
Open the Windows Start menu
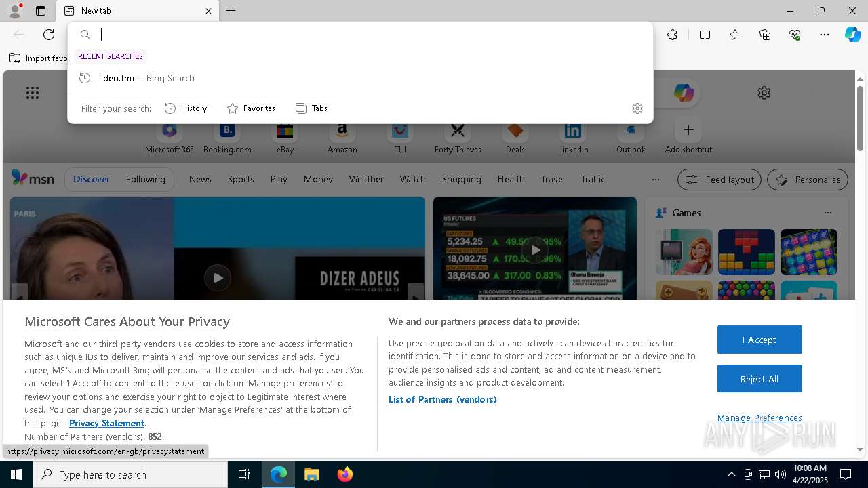(x=16, y=474)
